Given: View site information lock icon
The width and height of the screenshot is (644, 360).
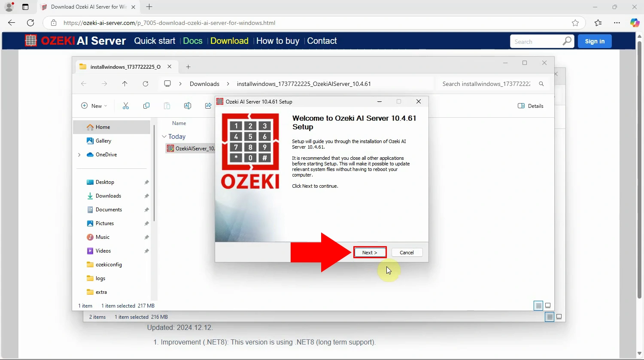Looking at the screenshot, I should click(x=53, y=23).
